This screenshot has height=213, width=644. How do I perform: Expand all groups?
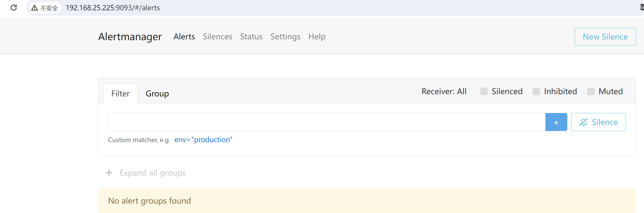(153, 173)
